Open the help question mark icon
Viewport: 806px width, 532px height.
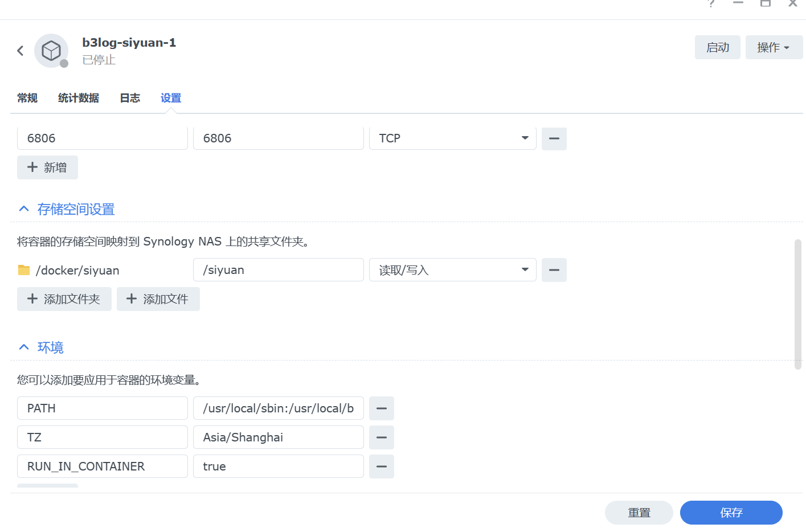tap(711, 3)
